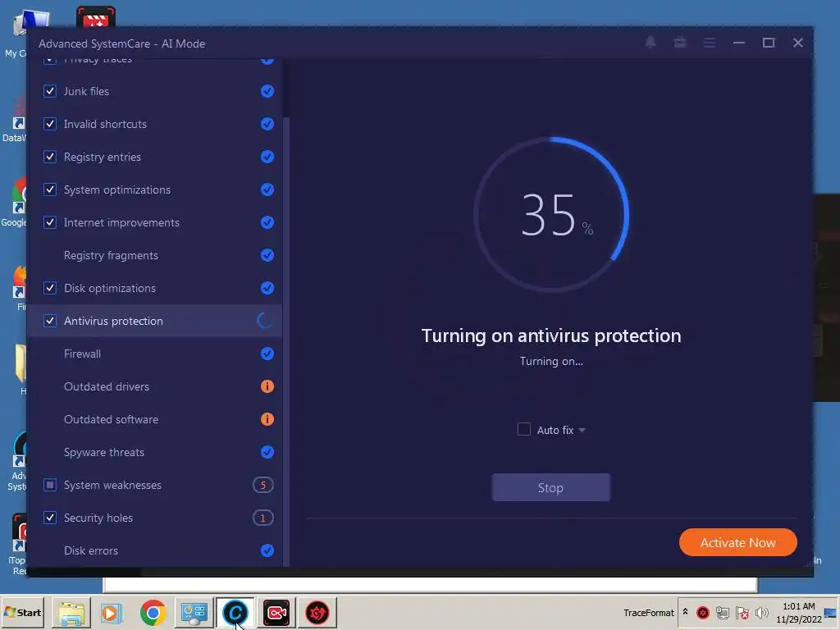Uncheck the System optimizations checkbox
The height and width of the screenshot is (630, 840).
pos(50,189)
